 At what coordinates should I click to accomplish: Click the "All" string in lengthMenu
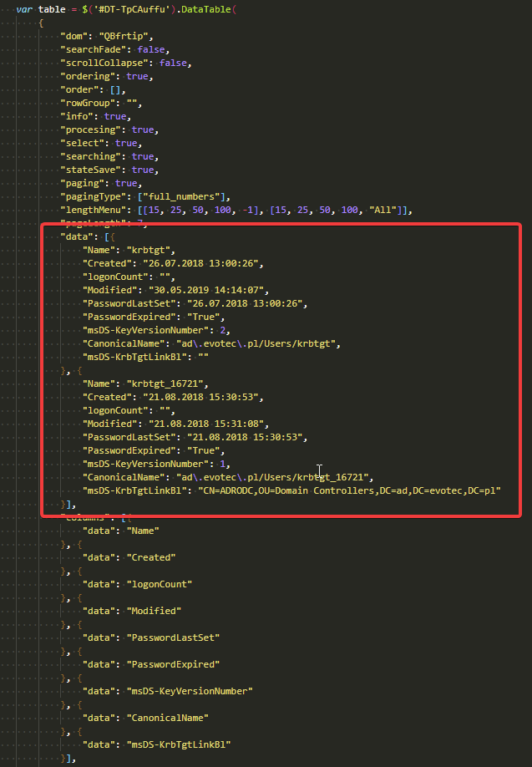point(383,210)
